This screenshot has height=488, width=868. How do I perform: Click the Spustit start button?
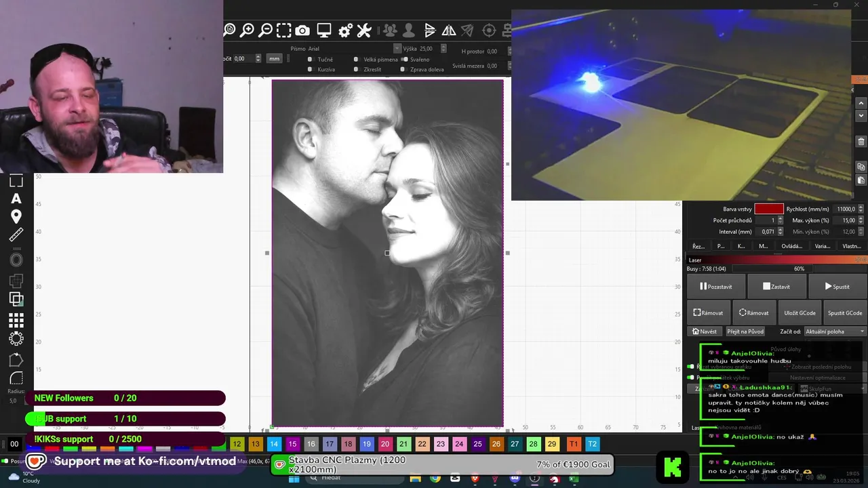pyautogui.click(x=837, y=287)
